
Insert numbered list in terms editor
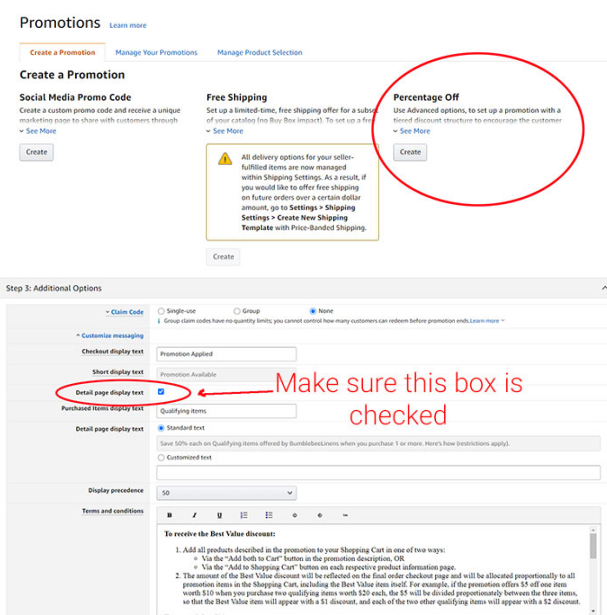click(244, 515)
